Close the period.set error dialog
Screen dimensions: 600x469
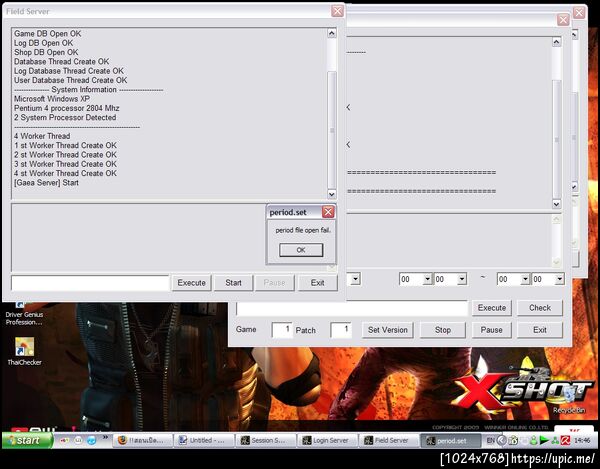[x=328, y=212]
